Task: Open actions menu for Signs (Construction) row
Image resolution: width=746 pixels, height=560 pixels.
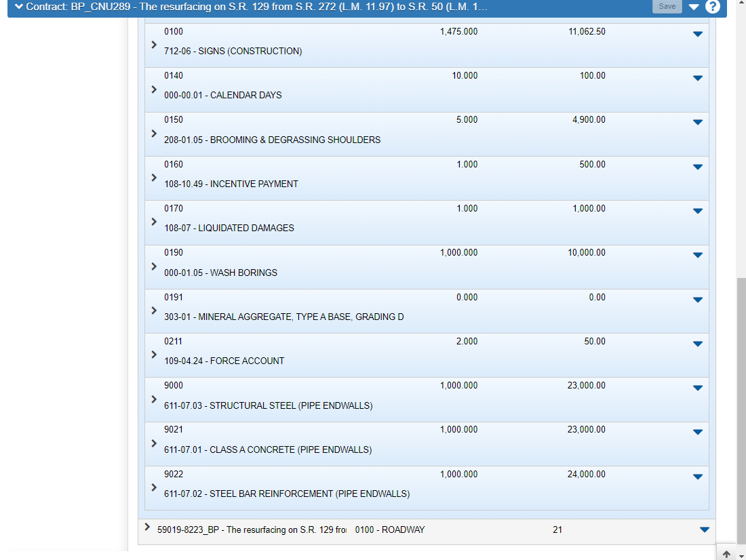Action: pos(698,34)
